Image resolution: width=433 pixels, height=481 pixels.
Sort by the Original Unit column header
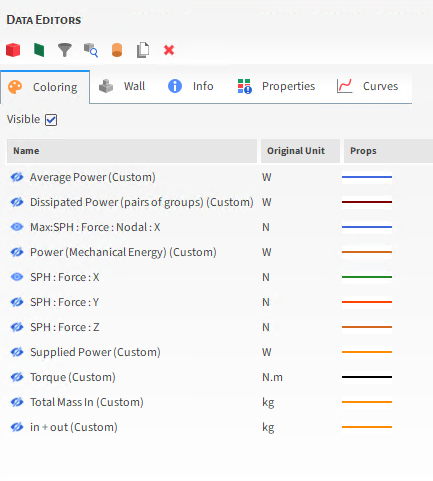pyautogui.click(x=300, y=151)
